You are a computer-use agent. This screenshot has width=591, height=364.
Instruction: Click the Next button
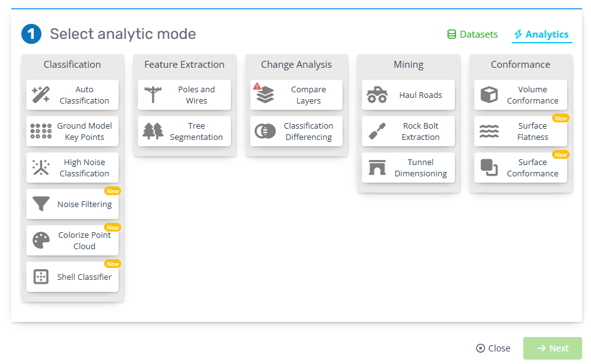pyautogui.click(x=552, y=348)
